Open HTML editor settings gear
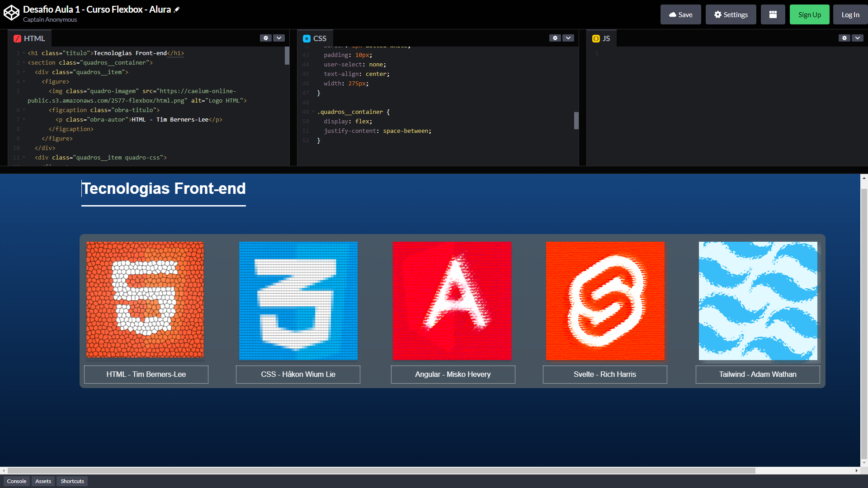The width and height of the screenshot is (868, 488). pyautogui.click(x=266, y=38)
